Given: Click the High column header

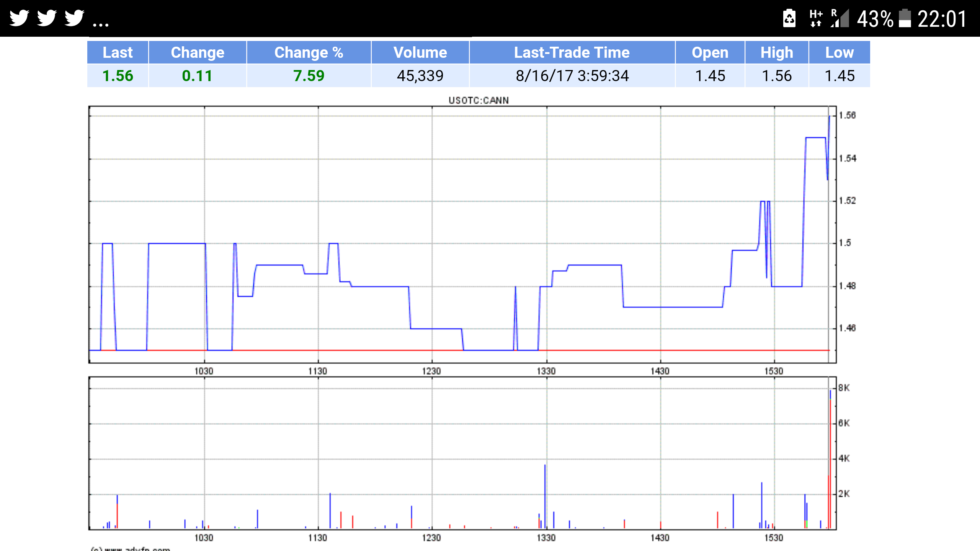Looking at the screenshot, I should (x=776, y=52).
